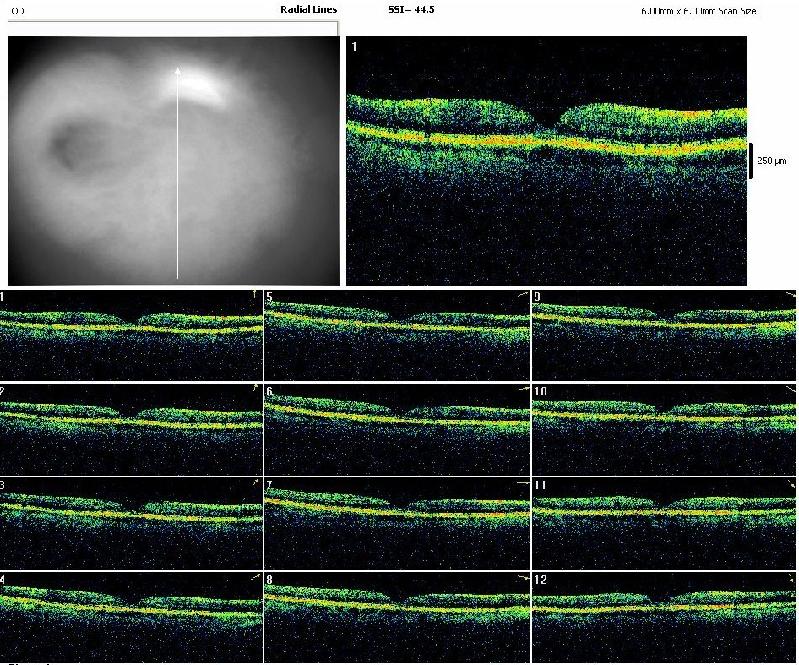Viewport: 799px width, 665px height.
Task: Click the white scan line arrowhead on fundus image
Action: click(x=178, y=70)
